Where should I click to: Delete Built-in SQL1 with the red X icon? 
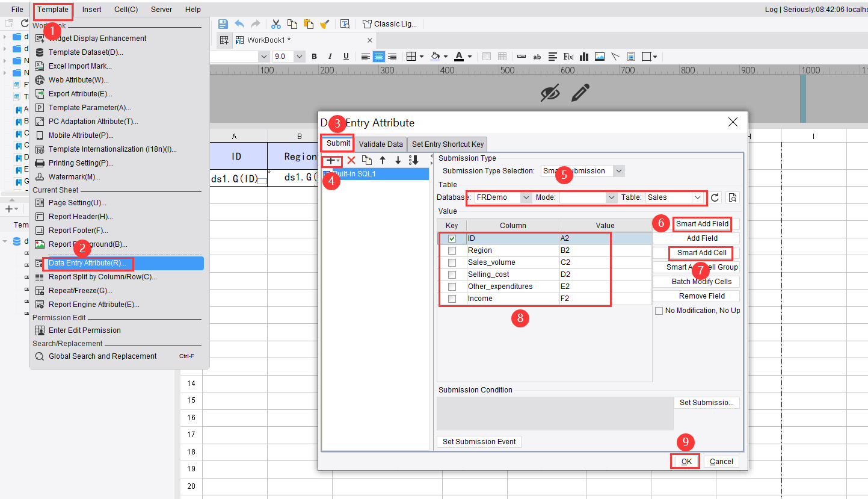click(351, 161)
